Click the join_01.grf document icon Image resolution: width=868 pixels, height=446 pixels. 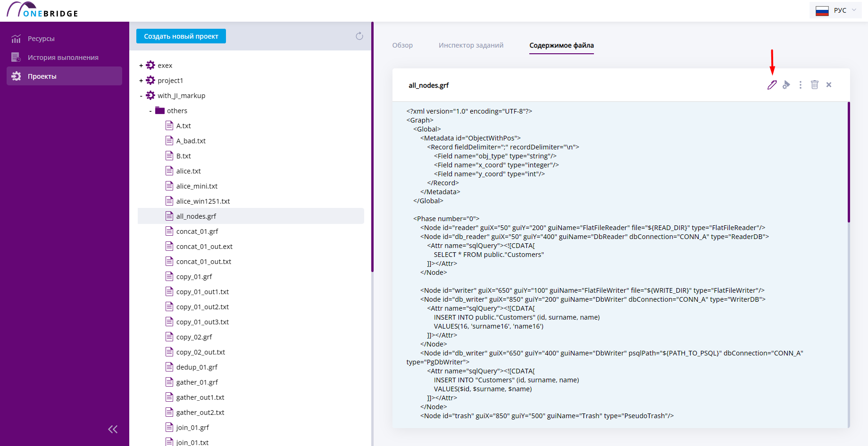pyautogui.click(x=169, y=427)
